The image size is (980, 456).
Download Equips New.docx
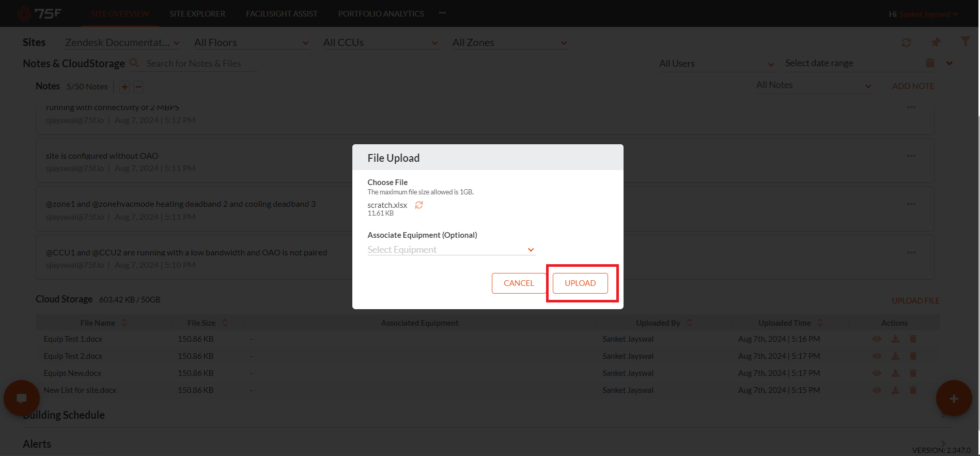(x=895, y=373)
